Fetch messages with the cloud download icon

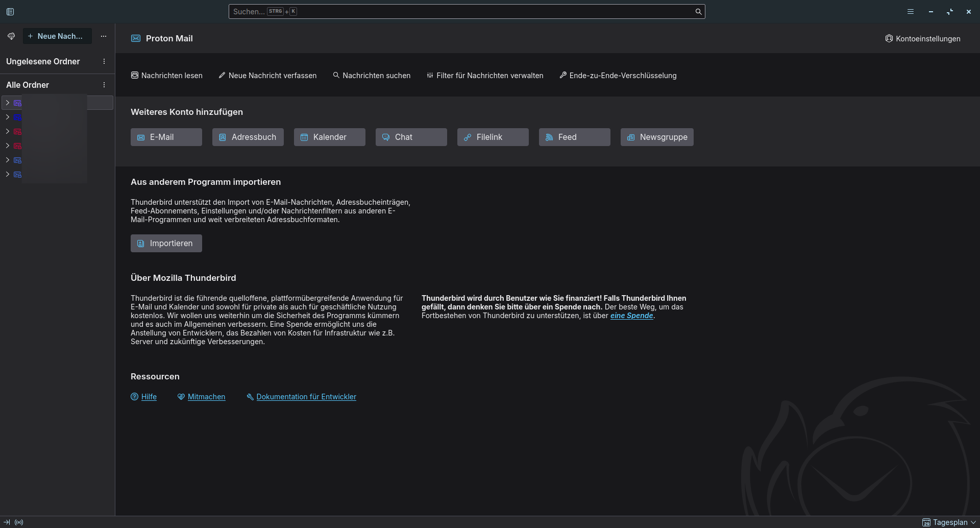pyautogui.click(x=11, y=36)
